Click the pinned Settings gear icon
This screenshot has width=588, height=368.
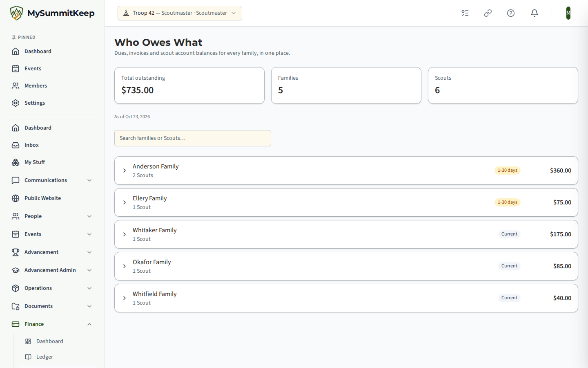[x=16, y=103]
